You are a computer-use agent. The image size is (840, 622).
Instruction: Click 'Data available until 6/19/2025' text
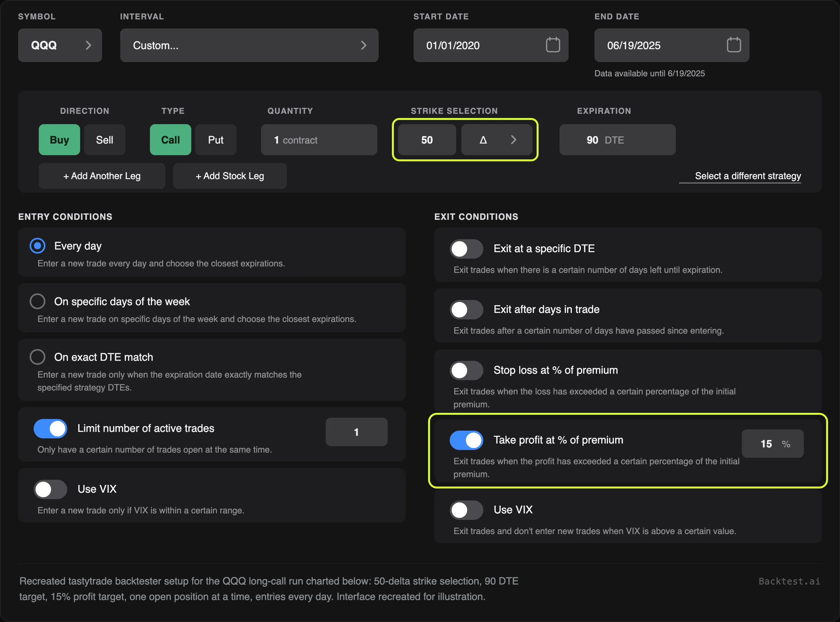tap(649, 73)
